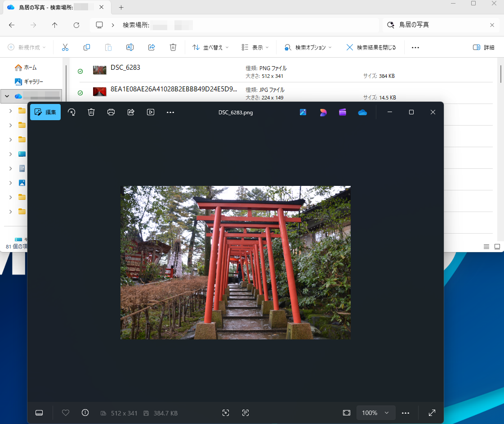
Task: Copy the selected file in Explorer
Action: 86,47
